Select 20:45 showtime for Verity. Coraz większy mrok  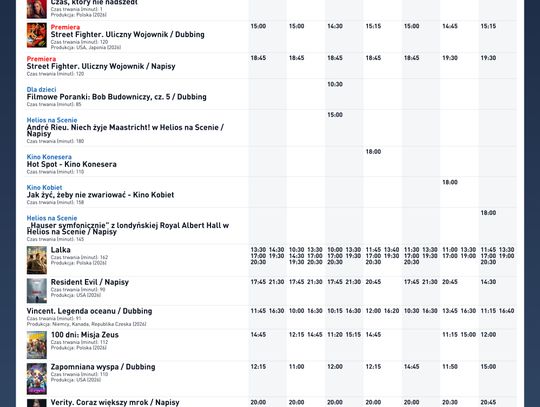[488, 403]
